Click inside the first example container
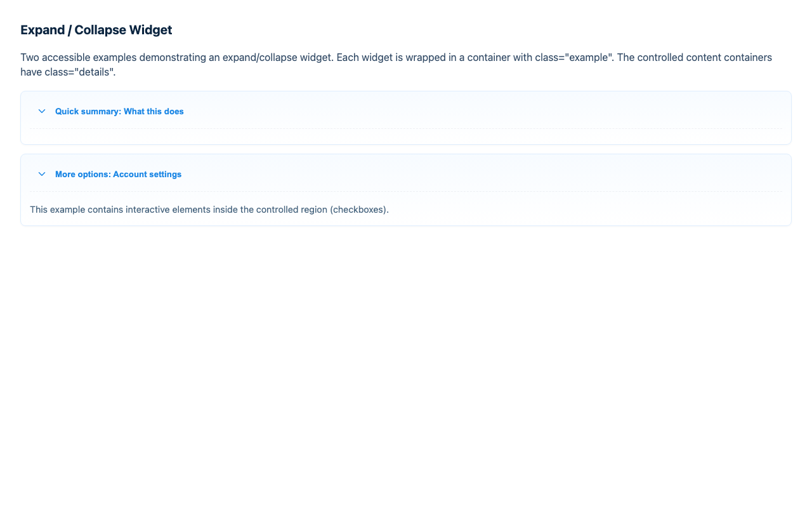The width and height of the screenshot is (812, 508). coord(406,137)
